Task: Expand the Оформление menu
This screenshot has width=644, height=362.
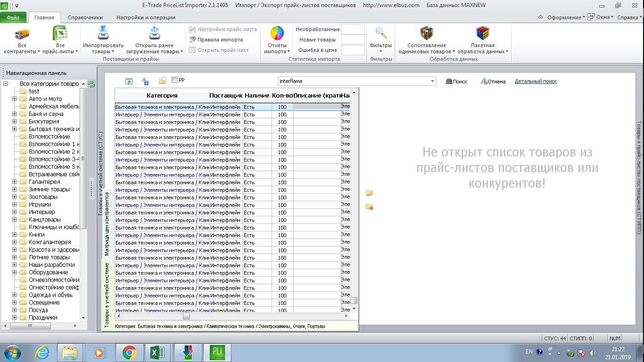Action: click(x=566, y=17)
